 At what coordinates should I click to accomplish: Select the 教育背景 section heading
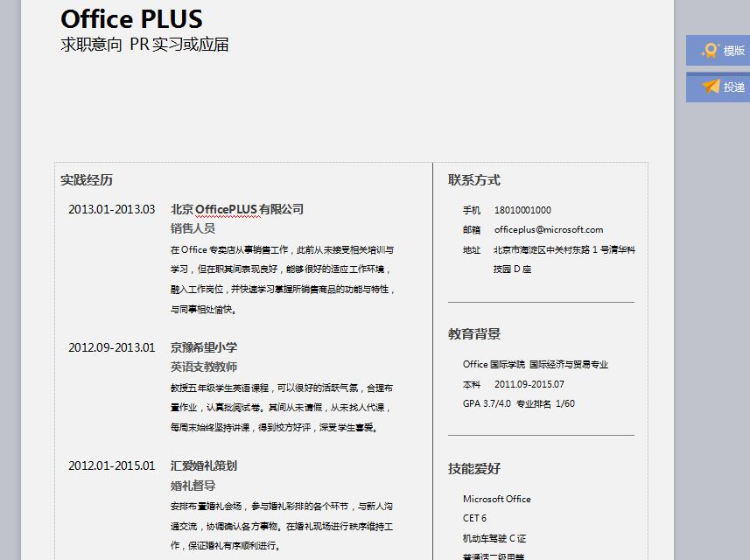[x=474, y=333]
